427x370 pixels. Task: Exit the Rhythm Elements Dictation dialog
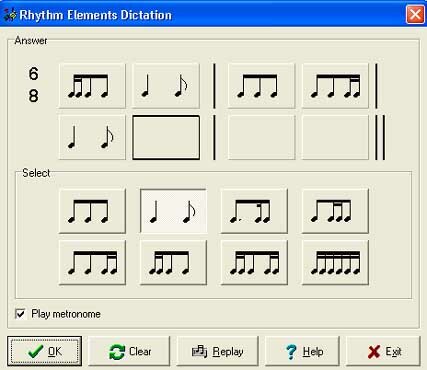pyautogui.click(x=383, y=351)
